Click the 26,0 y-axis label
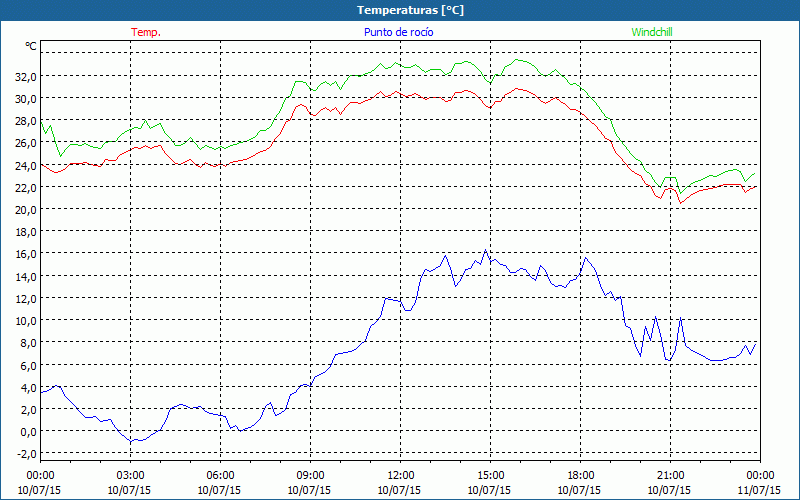 (26, 143)
